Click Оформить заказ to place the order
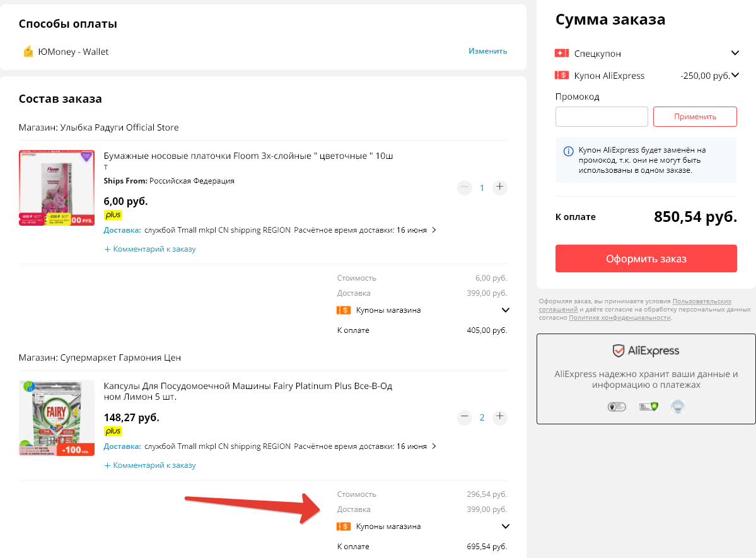This screenshot has height=558, width=756. pos(646,259)
